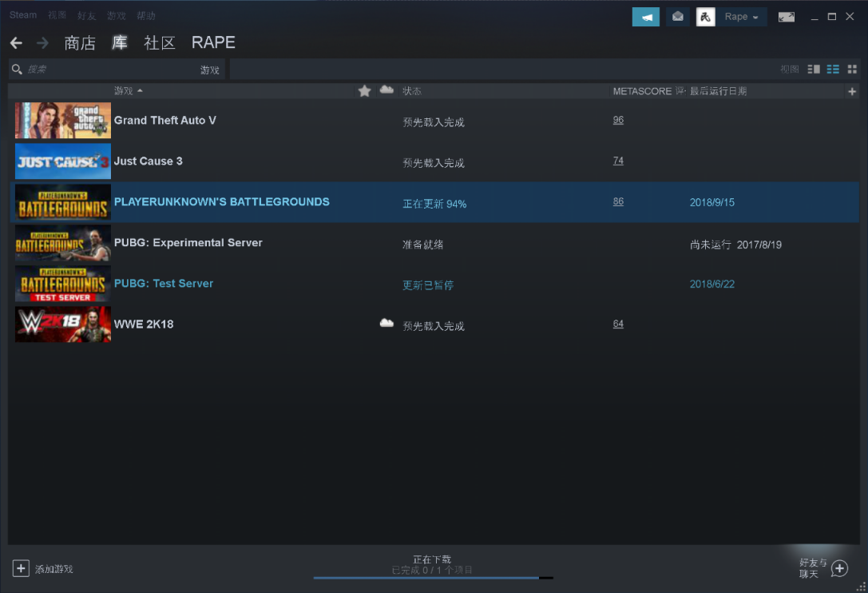868x593 pixels.
Task: Open the 游戏 search filter dropdown
Action: point(210,70)
